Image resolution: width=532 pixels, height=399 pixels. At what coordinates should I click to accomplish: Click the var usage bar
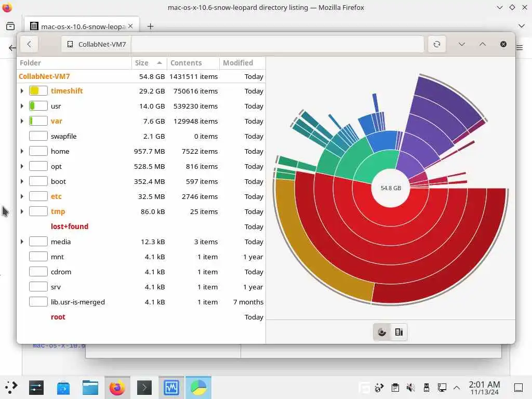coord(38,121)
